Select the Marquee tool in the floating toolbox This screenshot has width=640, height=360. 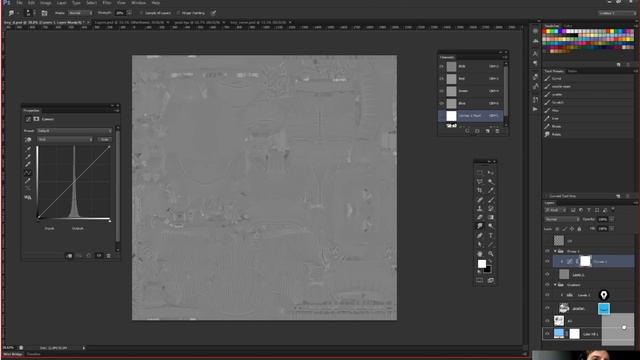pyautogui.click(x=480, y=173)
